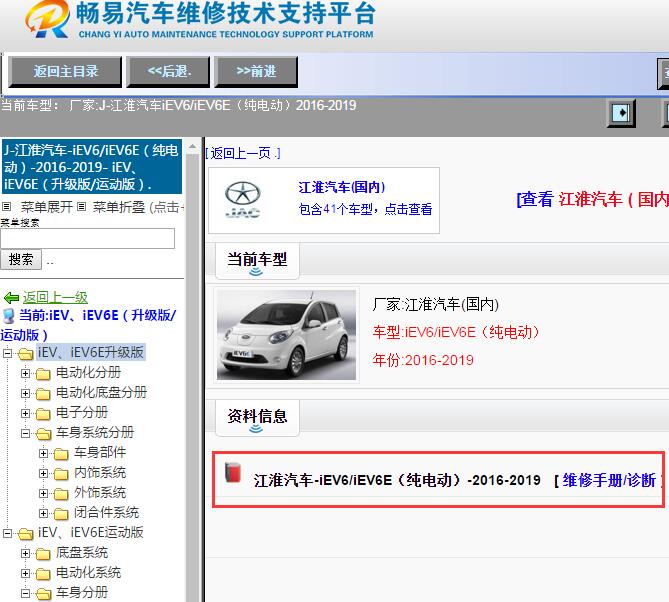This screenshot has width=669, height=602.
Task: Click the 菜单展开 icon
Action: pos(6,207)
